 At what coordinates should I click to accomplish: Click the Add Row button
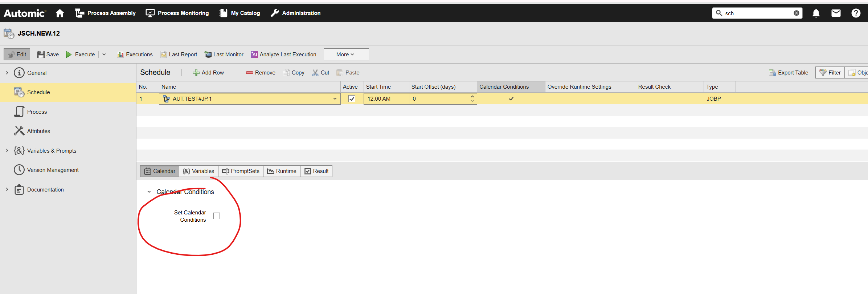click(208, 73)
